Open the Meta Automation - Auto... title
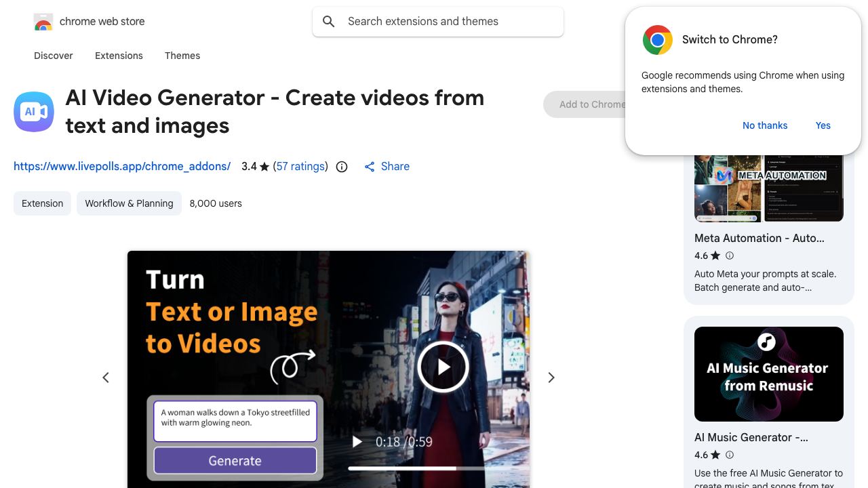868x488 pixels. [x=759, y=238]
